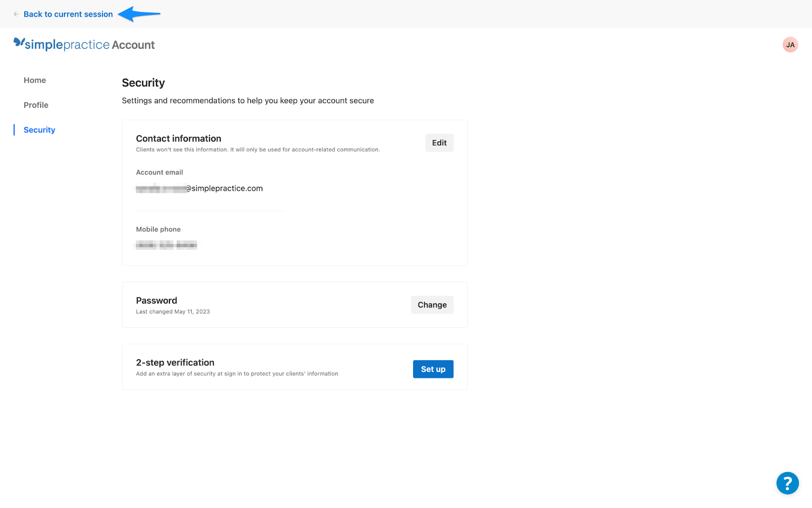Click the Contact information heading

[x=179, y=139]
